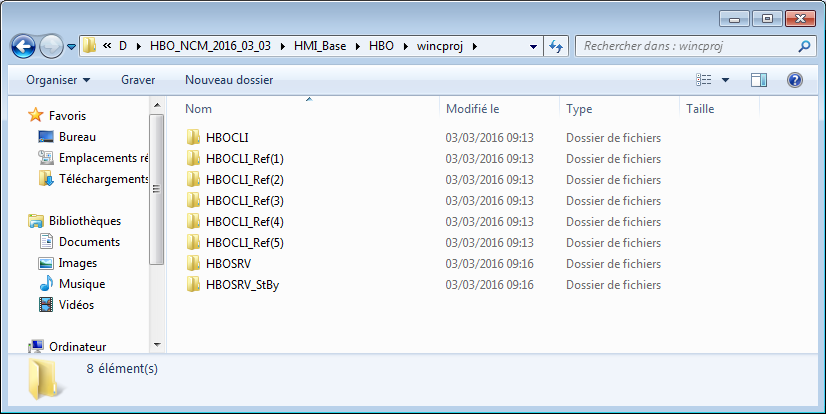This screenshot has width=826, height=414.
Task: Click the Refresh button beside address bar
Action: pos(557,46)
